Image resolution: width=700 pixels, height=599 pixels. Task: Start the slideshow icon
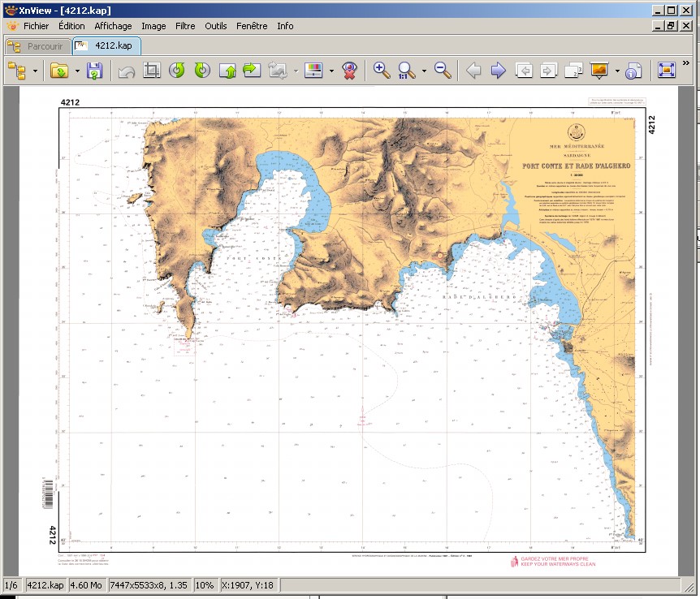pos(599,71)
